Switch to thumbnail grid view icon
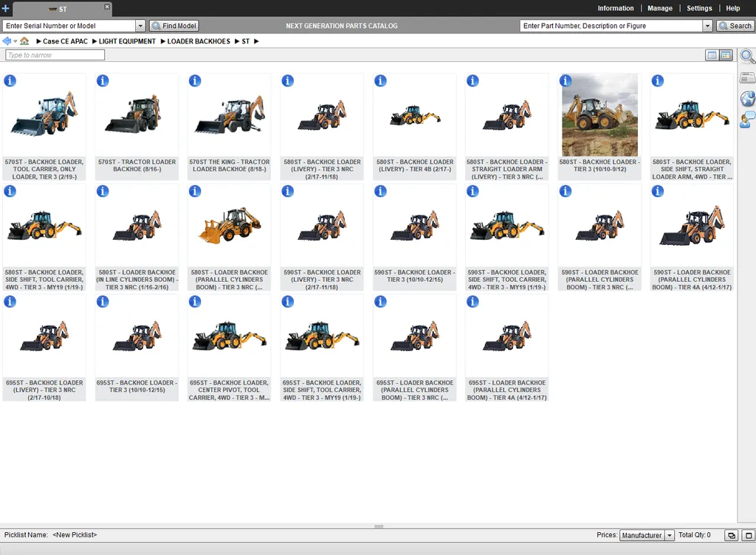The height and width of the screenshot is (555, 756). pos(726,55)
